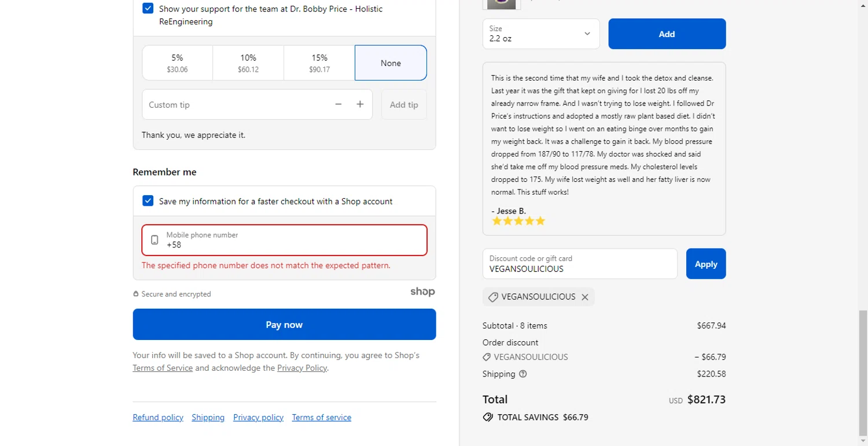The width and height of the screenshot is (868, 446).
Task: Uncheck Save my information checkbox
Action: (x=148, y=201)
